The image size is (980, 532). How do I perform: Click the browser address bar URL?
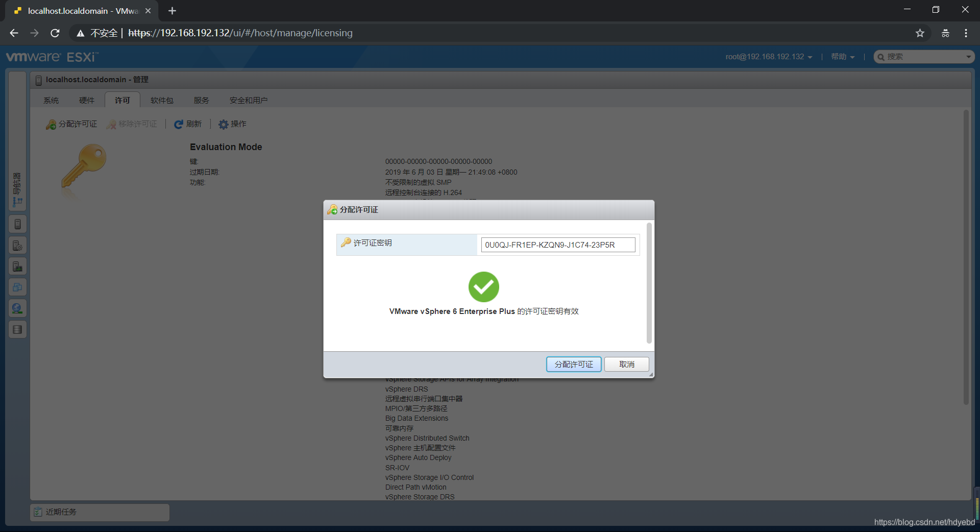coord(240,33)
